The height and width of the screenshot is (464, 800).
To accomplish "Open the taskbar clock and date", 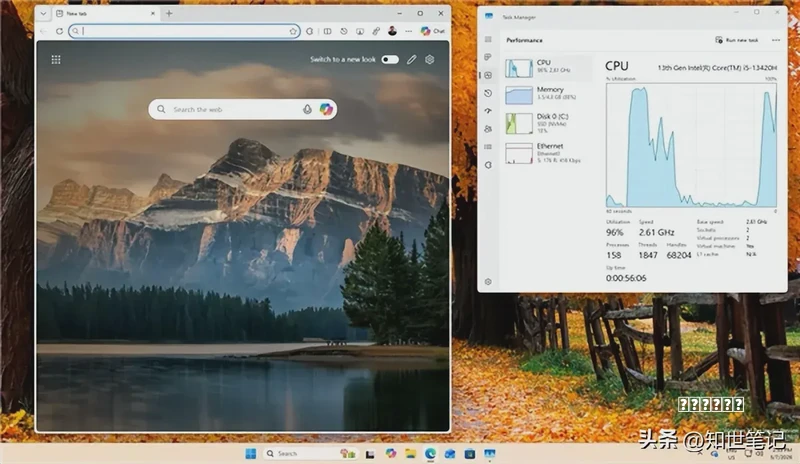I will [x=781, y=454].
